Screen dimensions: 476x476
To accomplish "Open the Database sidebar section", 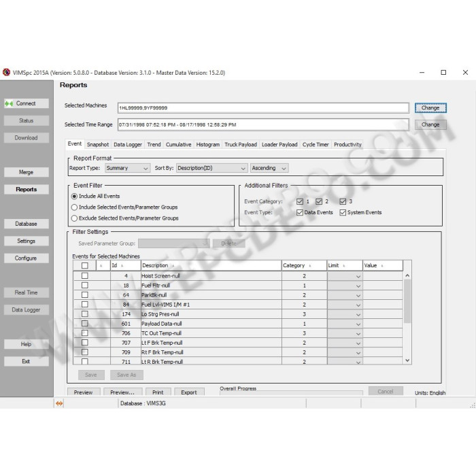I will pyautogui.click(x=26, y=224).
